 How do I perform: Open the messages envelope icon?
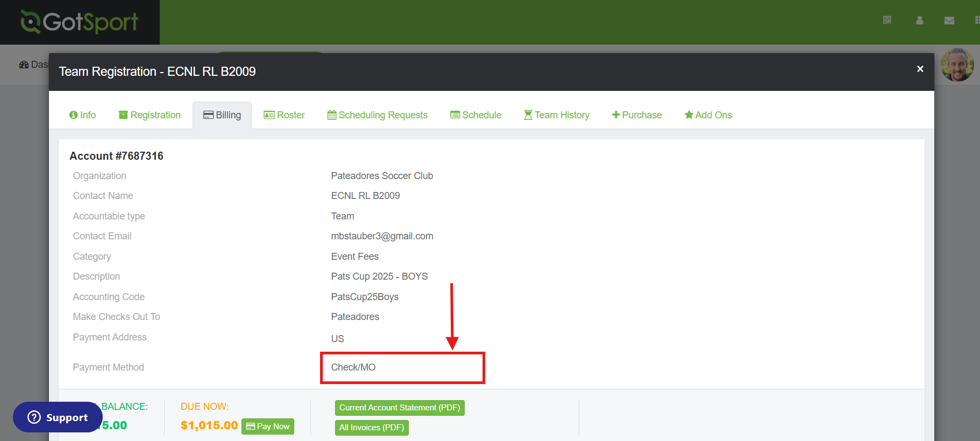(949, 20)
